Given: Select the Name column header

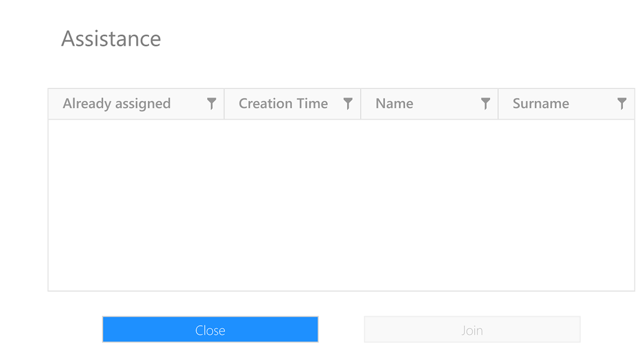Looking at the screenshot, I should (394, 103).
